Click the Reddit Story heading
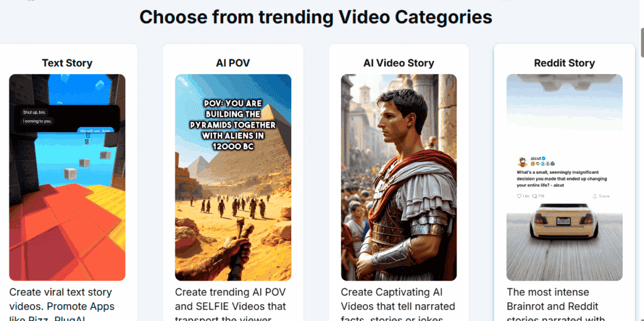 [564, 64]
